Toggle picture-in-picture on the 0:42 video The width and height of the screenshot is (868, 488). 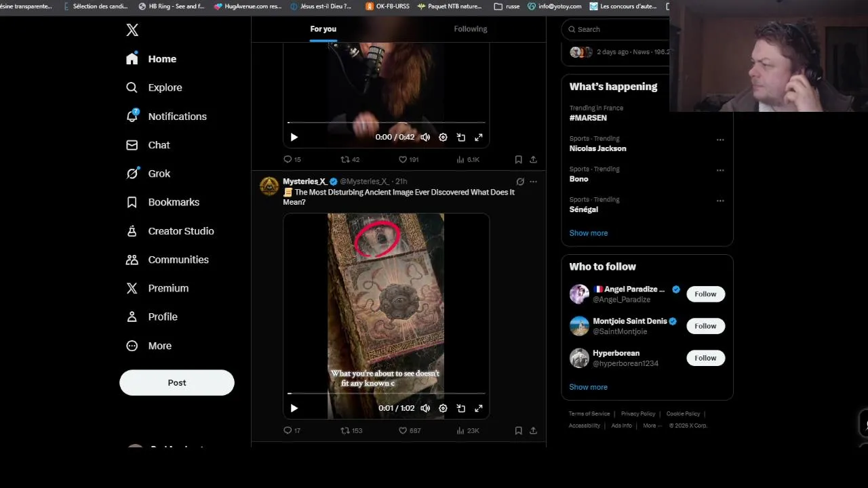tap(461, 137)
